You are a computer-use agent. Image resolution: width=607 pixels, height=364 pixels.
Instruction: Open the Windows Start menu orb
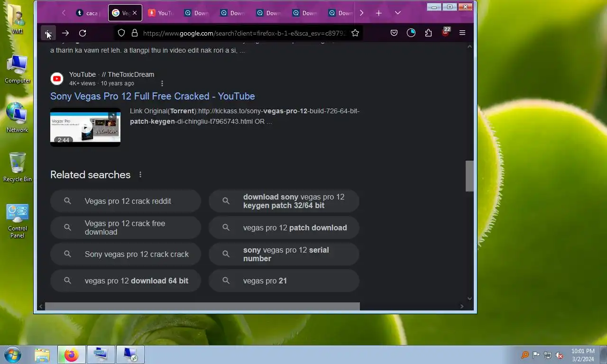pos(12,355)
